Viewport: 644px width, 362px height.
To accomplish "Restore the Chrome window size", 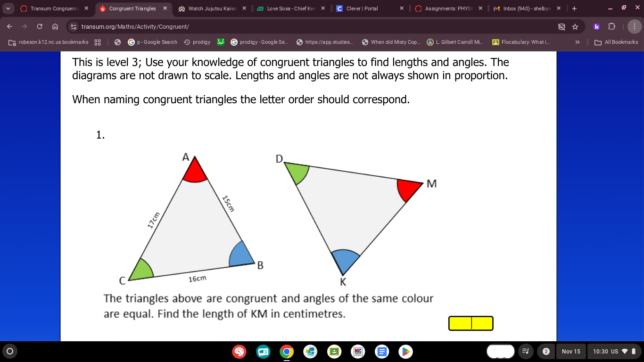I will tap(624, 8).
